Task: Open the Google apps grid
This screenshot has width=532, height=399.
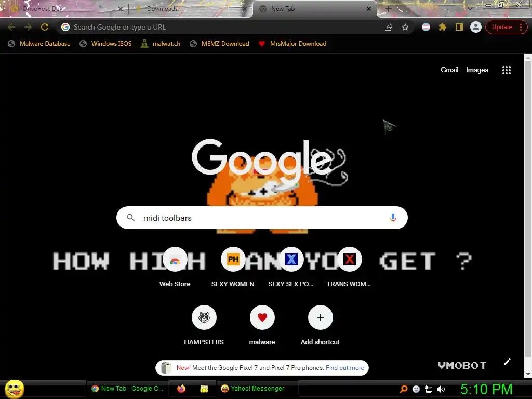Action: click(x=506, y=70)
